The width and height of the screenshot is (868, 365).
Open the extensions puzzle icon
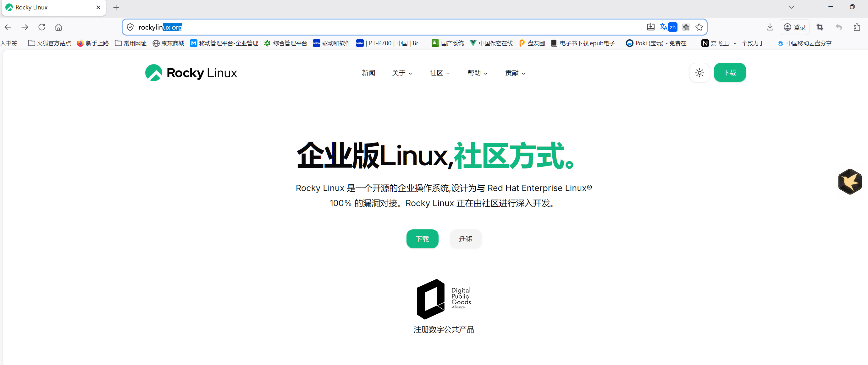pos(857,27)
